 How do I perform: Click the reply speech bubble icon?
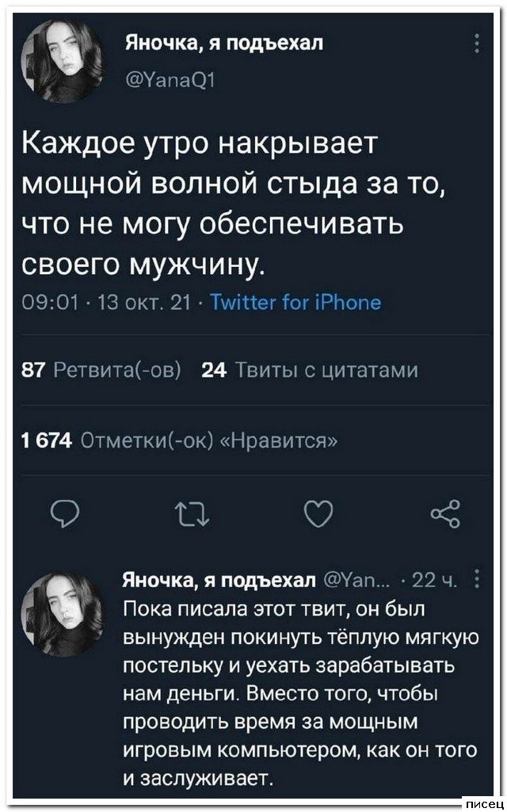click(59, 517)
